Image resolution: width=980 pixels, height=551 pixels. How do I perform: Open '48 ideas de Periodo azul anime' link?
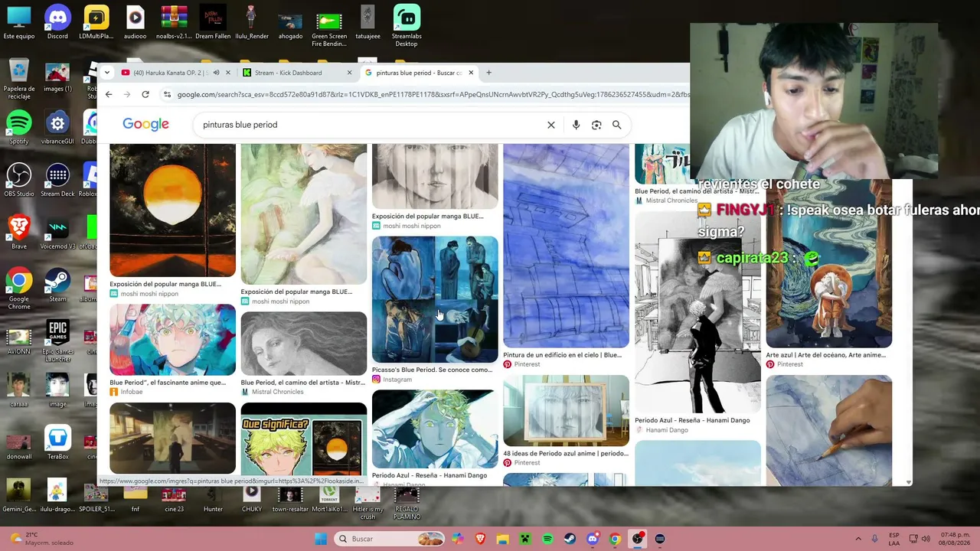(566, 453)
